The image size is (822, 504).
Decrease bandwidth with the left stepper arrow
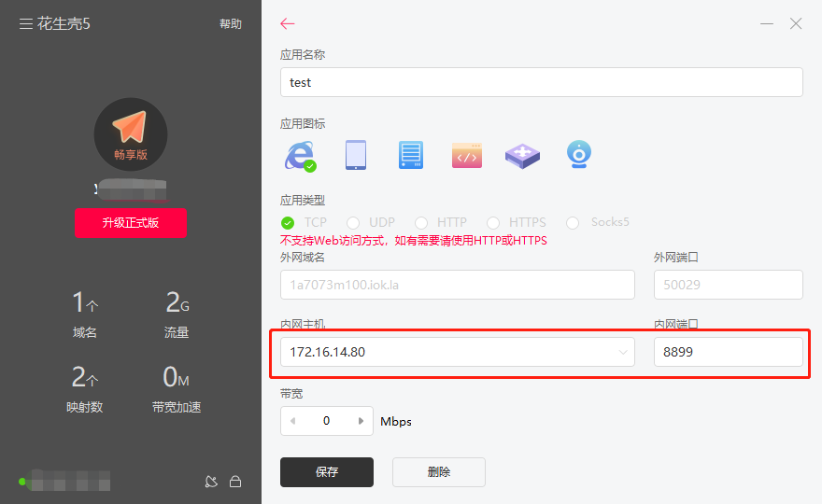pyautogui.click(x=293, y=421)
